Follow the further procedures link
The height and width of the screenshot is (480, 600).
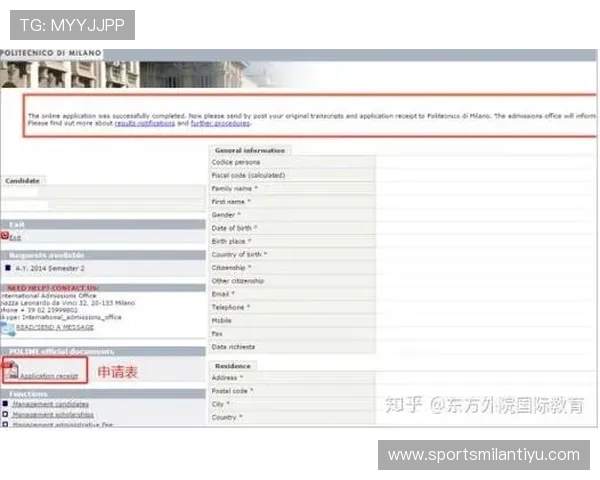(220, 123)
